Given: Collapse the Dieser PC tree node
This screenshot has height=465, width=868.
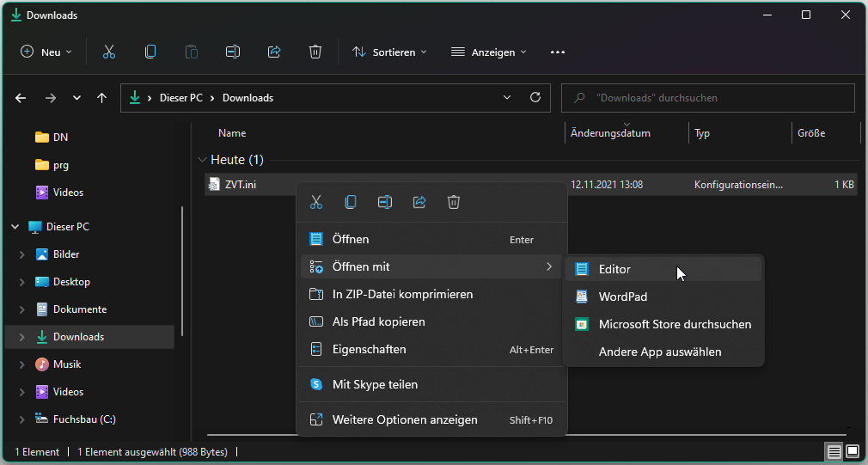Looking at the screenshot, I should tap(15, 226).
